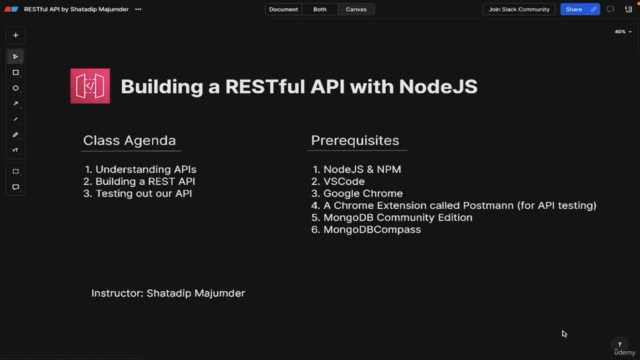Select the arrow drawing tool
The width and height of the screenshot is (640, 360).
click(16, 104)
